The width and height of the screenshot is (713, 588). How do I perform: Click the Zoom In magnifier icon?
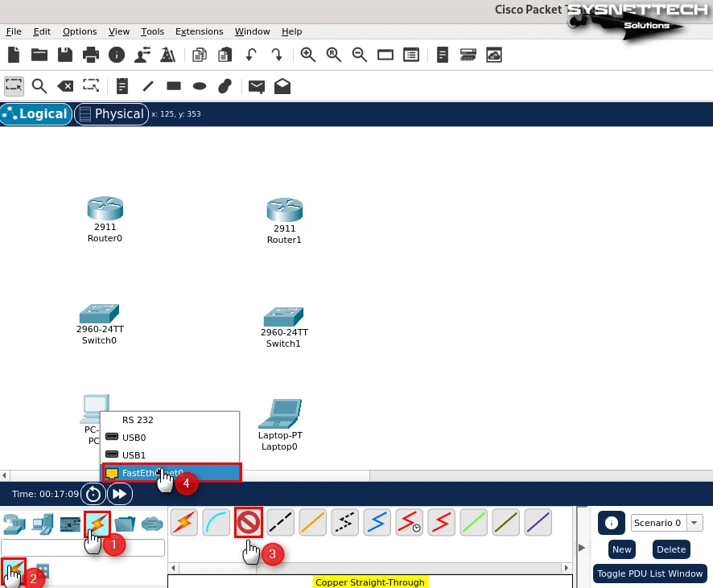tap(307, 55)
